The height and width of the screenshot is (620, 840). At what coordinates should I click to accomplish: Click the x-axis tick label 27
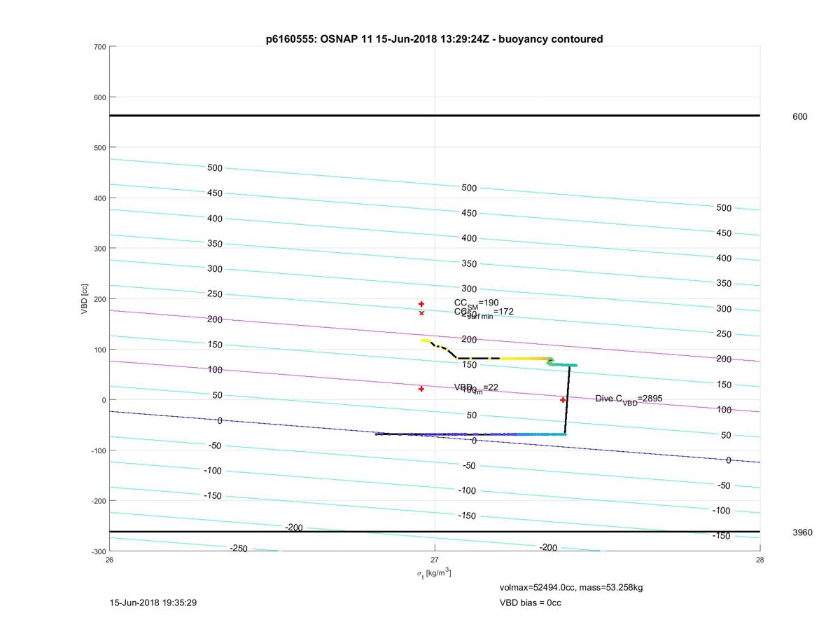[x=435, y=560]
